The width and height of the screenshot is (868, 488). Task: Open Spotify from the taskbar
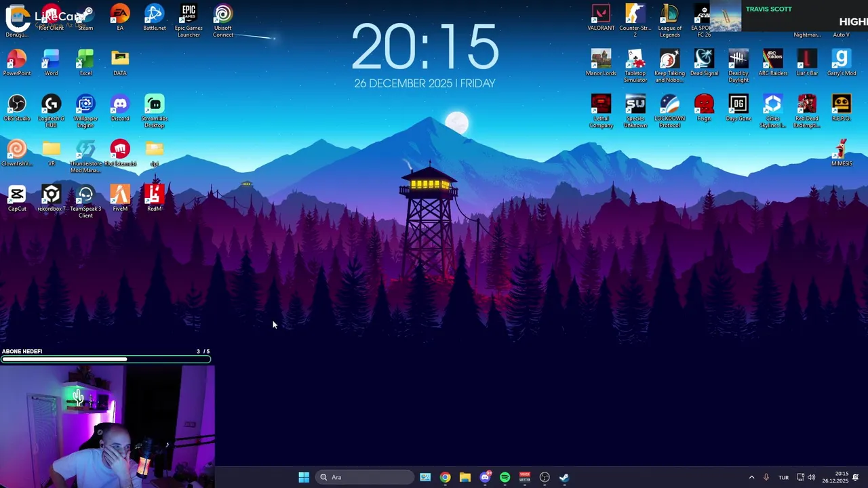(x=505, y=477)
